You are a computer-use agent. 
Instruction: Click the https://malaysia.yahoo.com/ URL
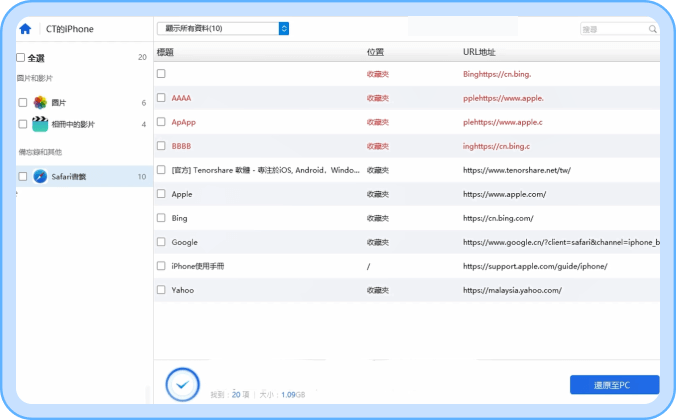[x=512, y=290]
